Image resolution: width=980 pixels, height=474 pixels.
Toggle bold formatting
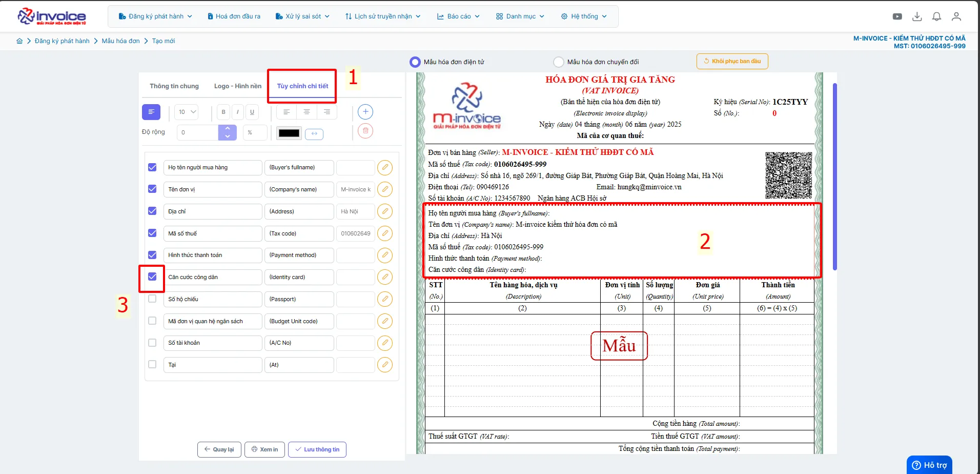point(223,112)
